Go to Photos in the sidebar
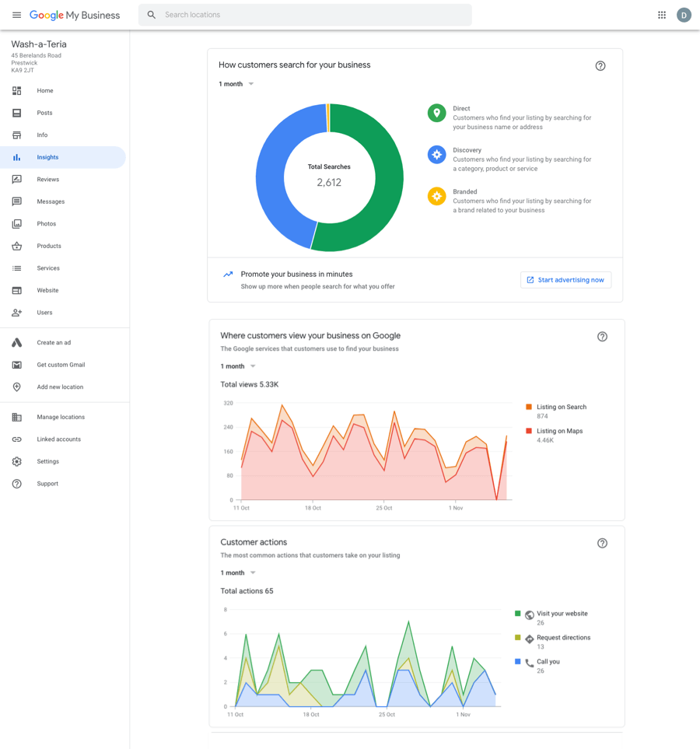Image resolution: width=700 pixels, height=749 pixels. [x=46, y=224]
